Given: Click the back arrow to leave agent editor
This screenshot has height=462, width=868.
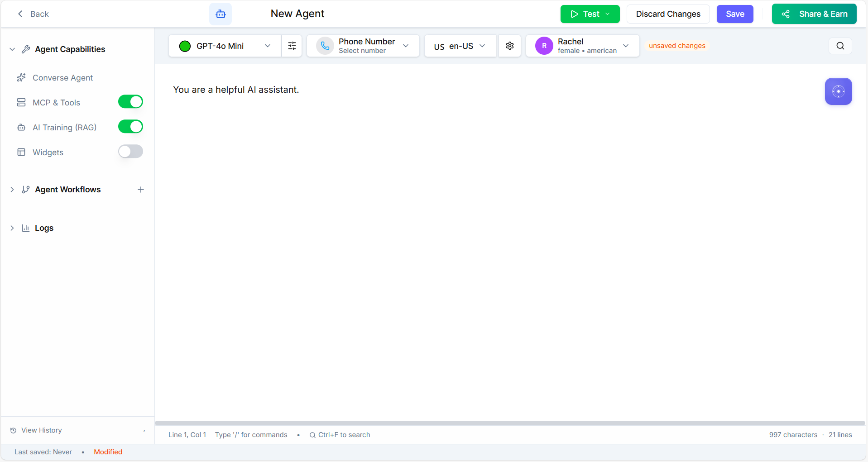Looking at the screenshot, I should pyautogui.click(x=20, y=14).
